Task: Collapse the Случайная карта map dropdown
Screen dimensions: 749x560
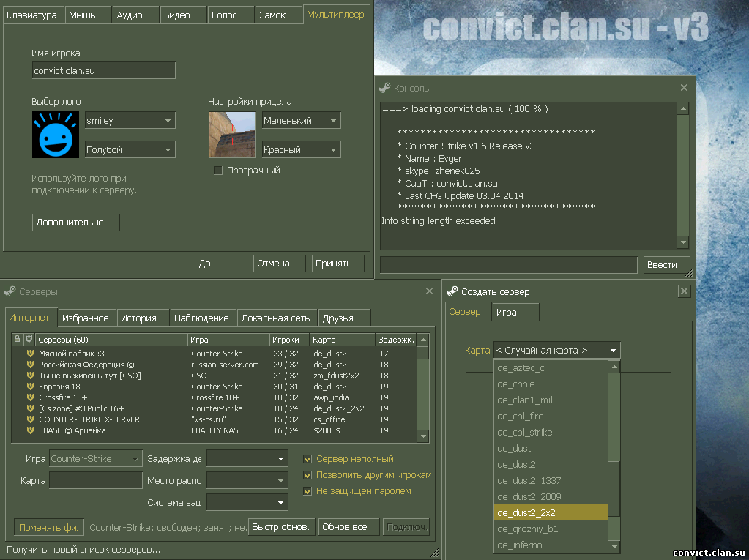Action: tap(557, 350)
